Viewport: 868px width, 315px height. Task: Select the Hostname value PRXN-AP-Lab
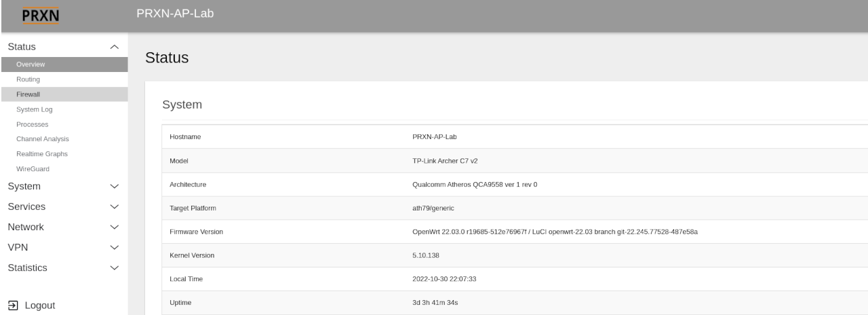pyautogui.click(x=434, y=136)
